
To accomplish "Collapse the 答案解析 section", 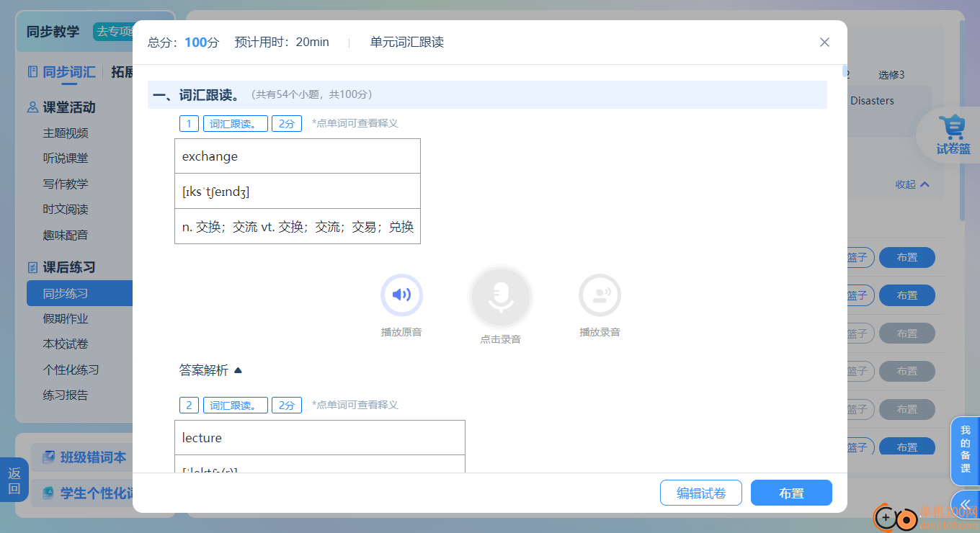I will coord(211,370).
